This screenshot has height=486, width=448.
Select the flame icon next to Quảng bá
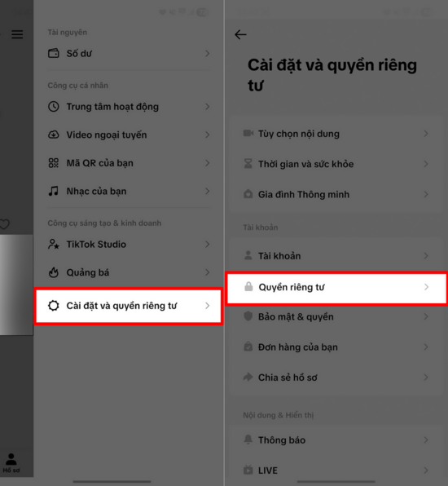tap(54, 272)
